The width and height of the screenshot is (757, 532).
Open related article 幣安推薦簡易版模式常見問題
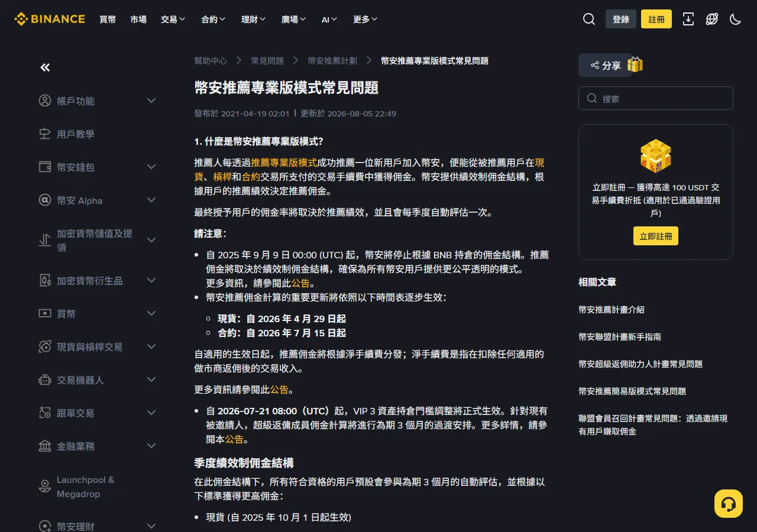tap(632, 391)
